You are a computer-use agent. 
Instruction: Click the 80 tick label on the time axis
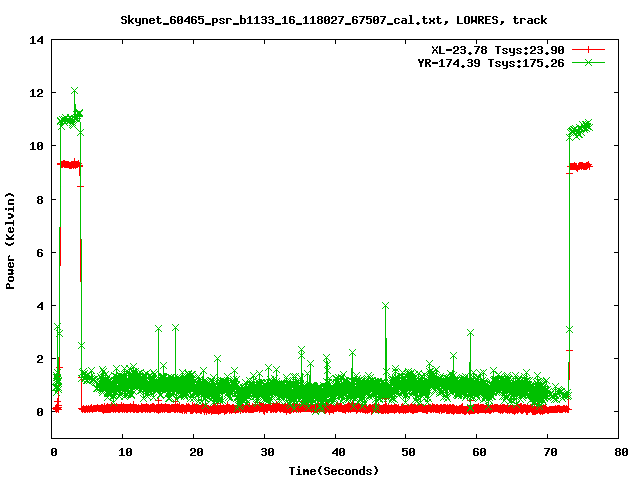[x=621, y=452]
